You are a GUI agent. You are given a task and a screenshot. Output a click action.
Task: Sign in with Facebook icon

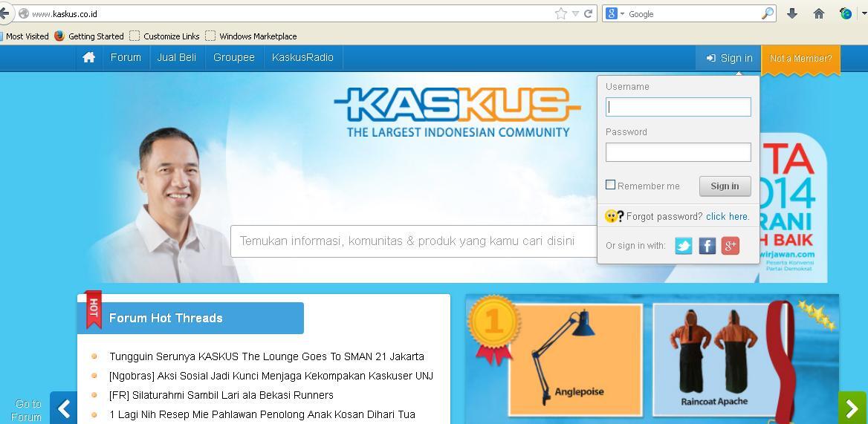707,246
